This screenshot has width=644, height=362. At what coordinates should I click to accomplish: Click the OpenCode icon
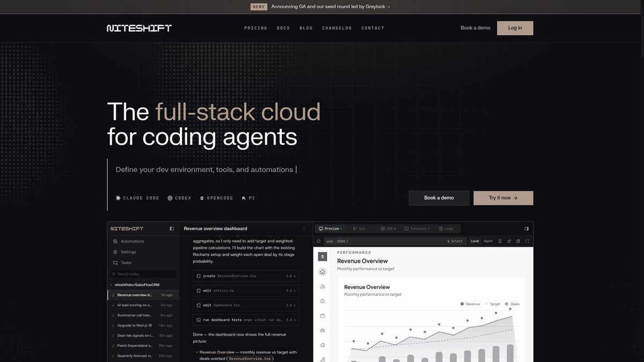click(x=202, y=198)
